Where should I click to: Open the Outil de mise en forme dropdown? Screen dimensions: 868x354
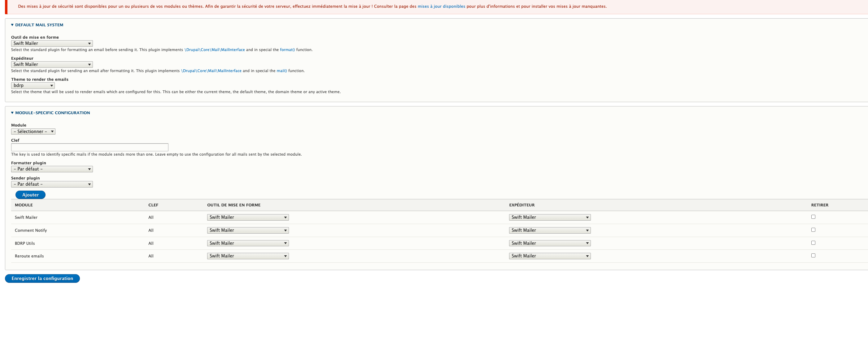52,43
